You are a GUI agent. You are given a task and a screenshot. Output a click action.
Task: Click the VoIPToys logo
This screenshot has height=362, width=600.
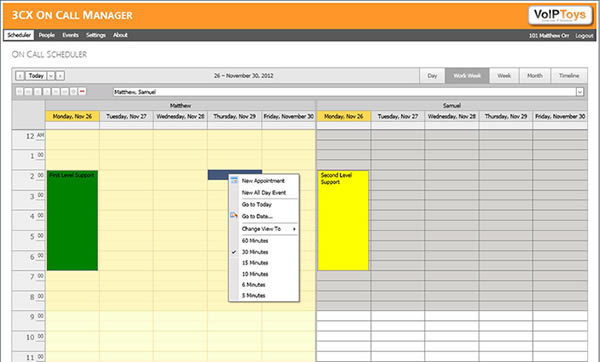pos(560,15)
